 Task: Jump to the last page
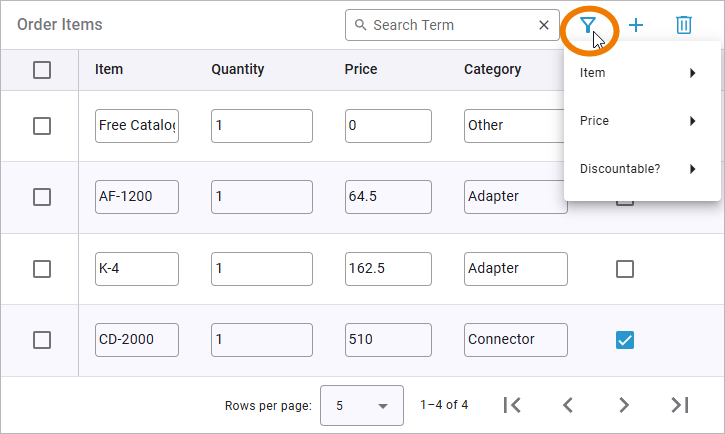(x=680, y=405)
